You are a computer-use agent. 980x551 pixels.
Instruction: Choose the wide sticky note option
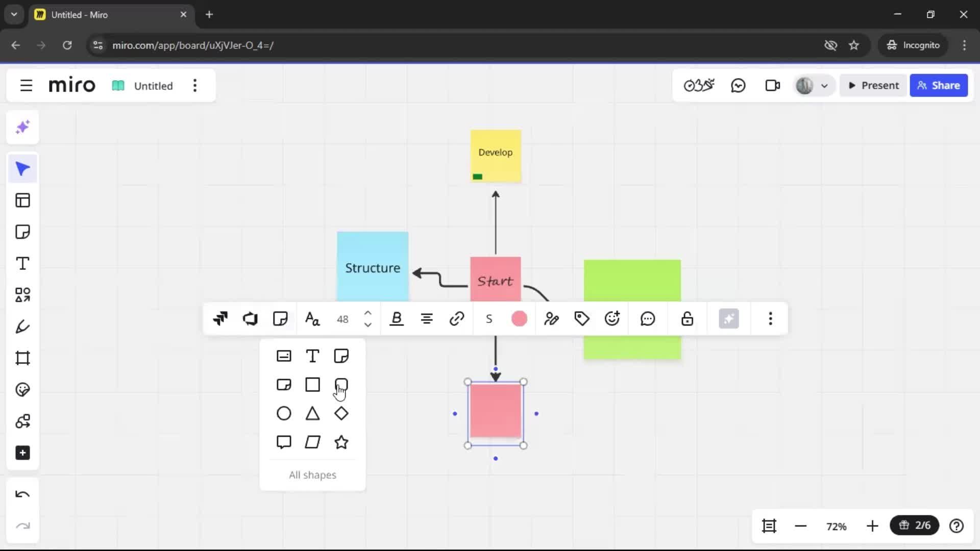(x=284, y=385)
